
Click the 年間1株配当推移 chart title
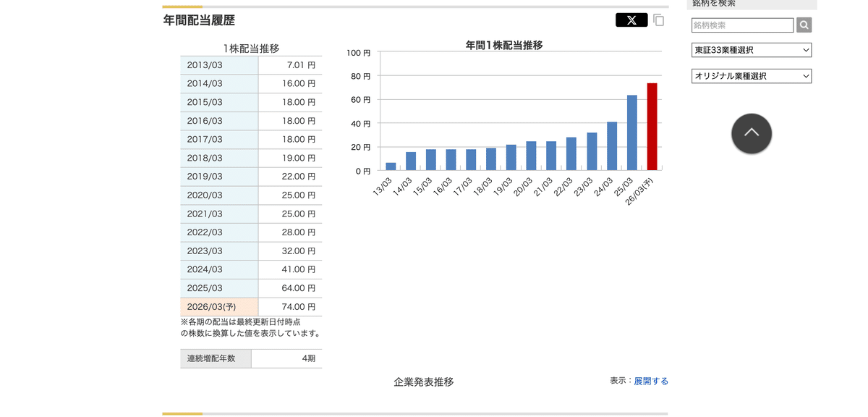point(504,45)
